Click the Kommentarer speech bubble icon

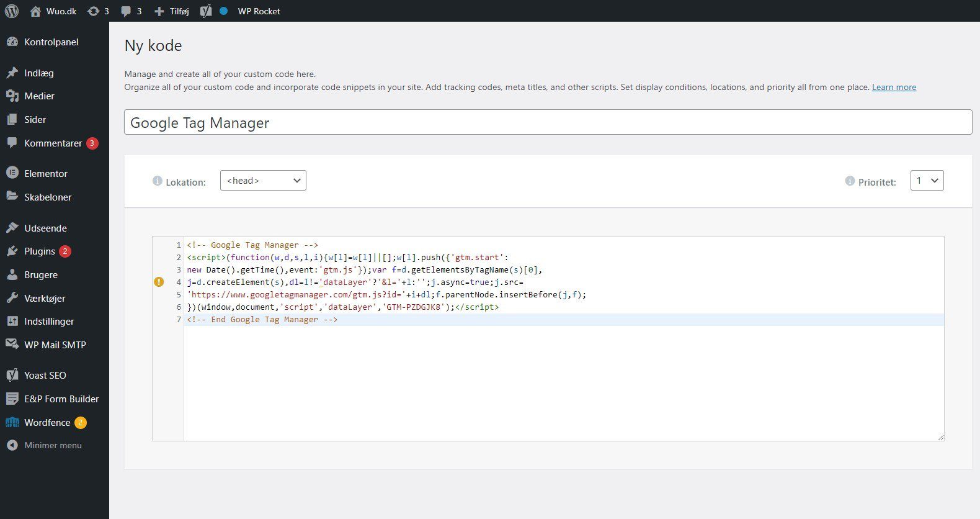(12, 143)
